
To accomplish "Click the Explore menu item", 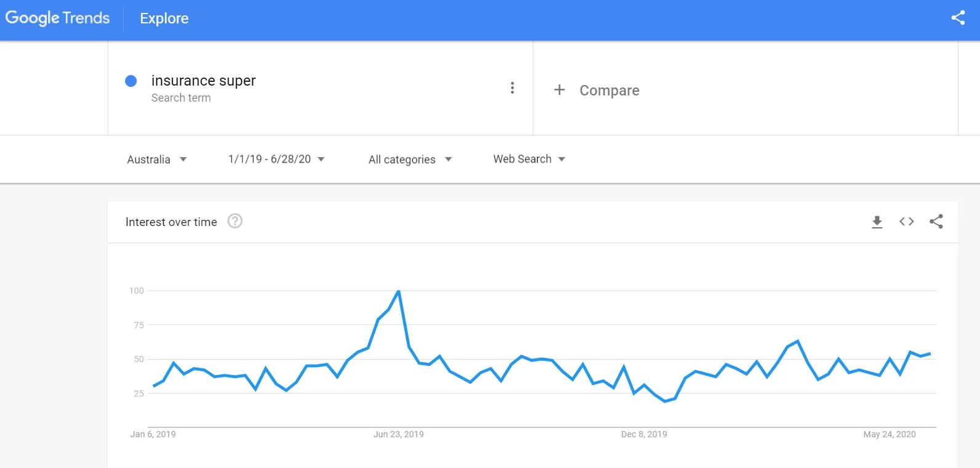I will coord(164,18).
